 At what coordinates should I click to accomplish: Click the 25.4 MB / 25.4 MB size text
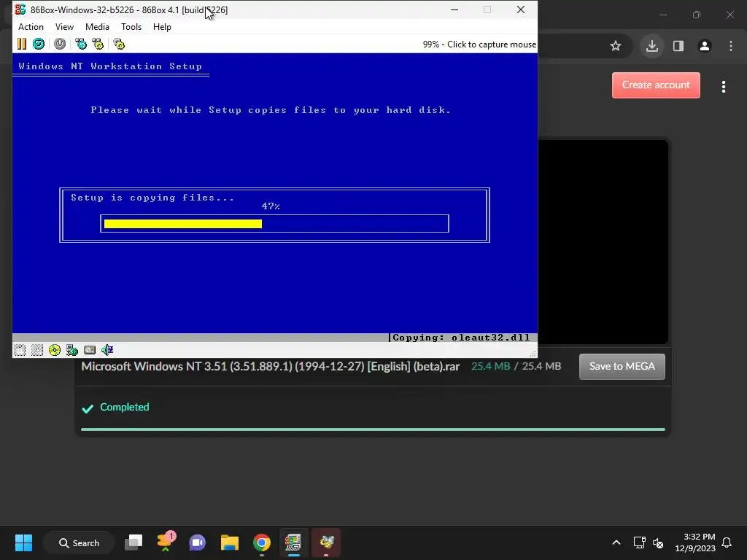click(516, 366)
